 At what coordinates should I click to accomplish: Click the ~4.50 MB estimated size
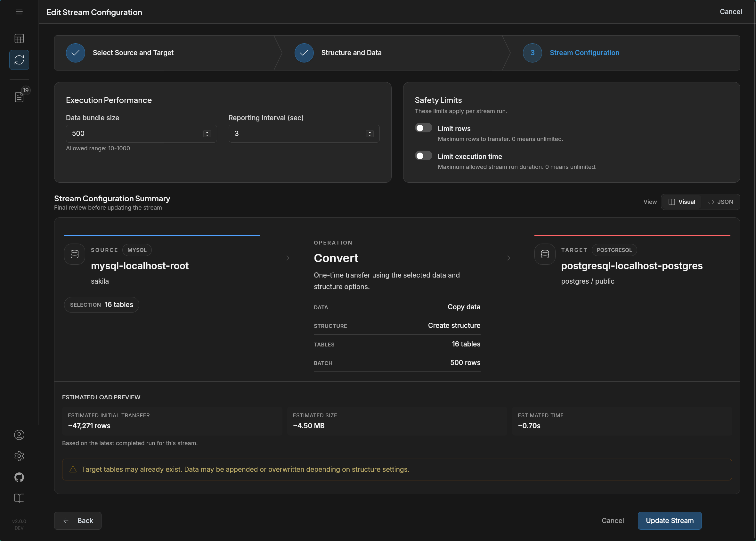coord(308,426)
